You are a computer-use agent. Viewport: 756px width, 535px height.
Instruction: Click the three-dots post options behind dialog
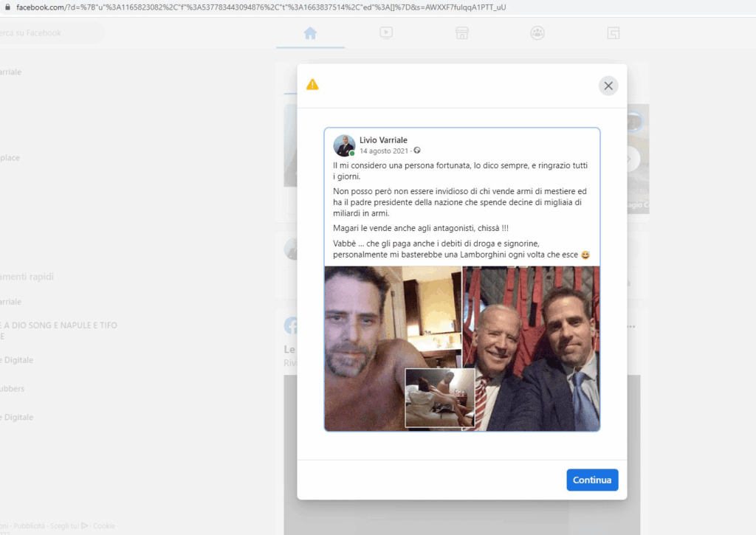(x=631, y=327)
